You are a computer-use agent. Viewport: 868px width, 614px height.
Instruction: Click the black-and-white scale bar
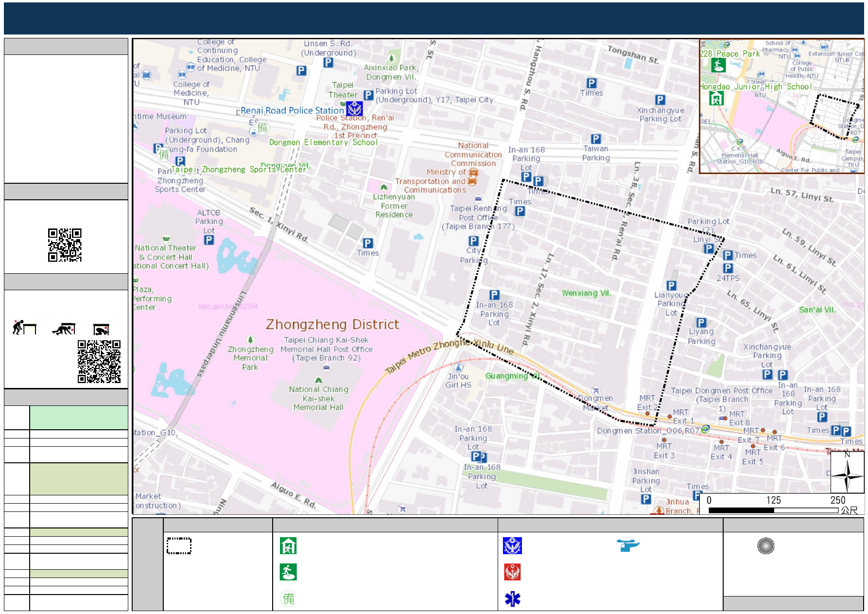pos(773,510)
